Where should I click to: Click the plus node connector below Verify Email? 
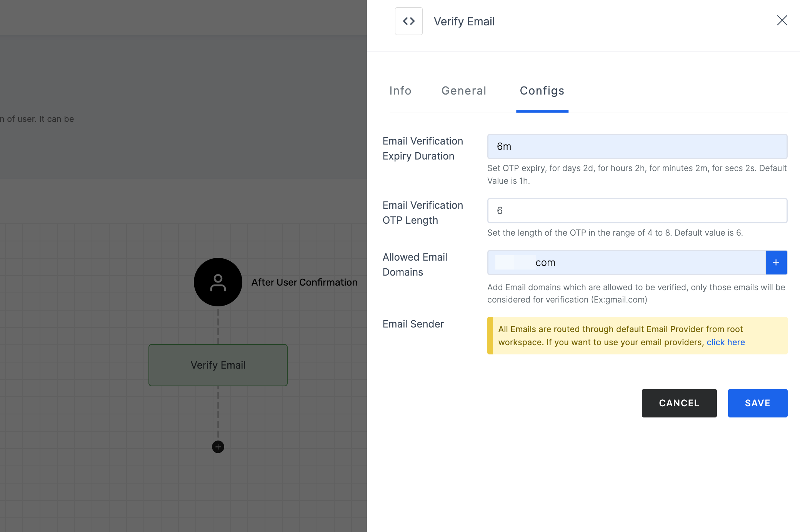[218, 447]
